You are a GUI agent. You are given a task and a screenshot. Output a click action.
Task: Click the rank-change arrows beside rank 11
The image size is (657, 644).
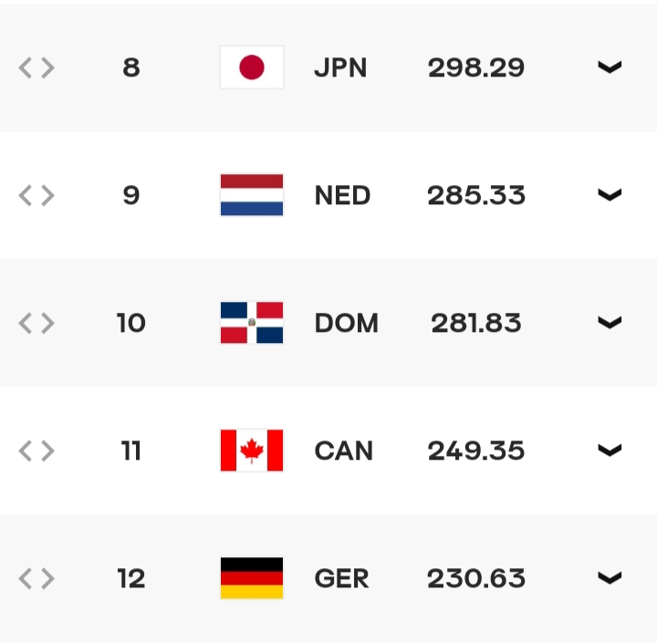(x=36, y=451)
